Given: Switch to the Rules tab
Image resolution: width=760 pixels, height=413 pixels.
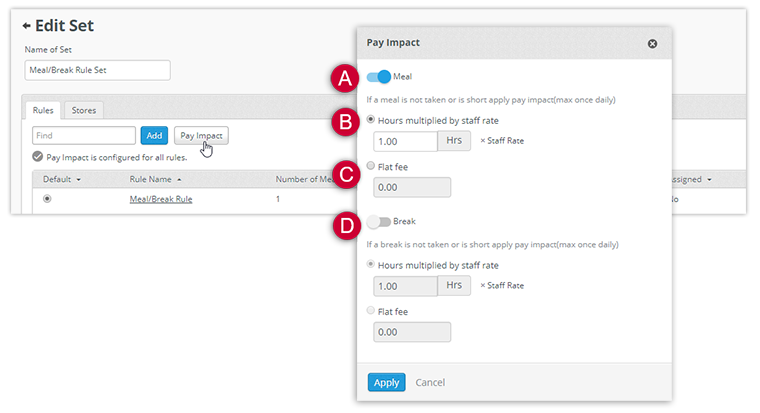Looking at the screenshot, I should pyautogui.click(x=43, y=110).
